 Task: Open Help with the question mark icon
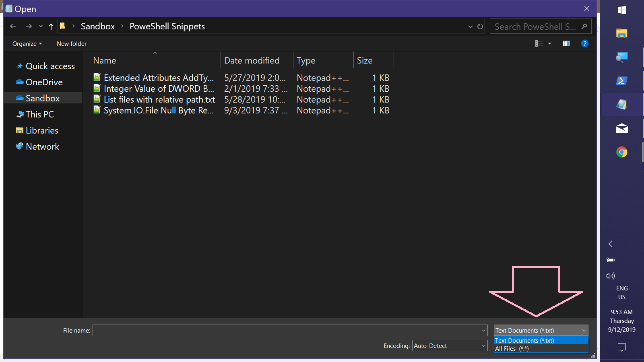click(x=585, y=43)
